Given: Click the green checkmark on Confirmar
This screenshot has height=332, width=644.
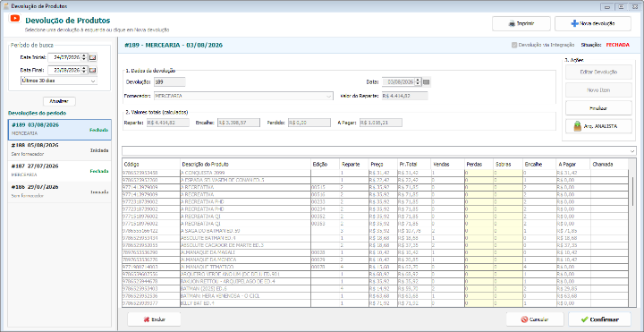Looking at the screenshot, I should point(584,319).
